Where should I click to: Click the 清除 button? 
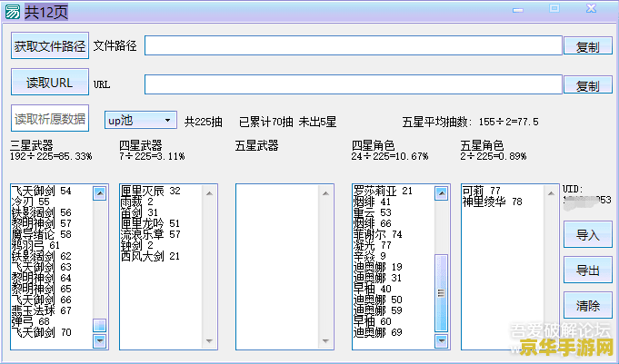(x=588, y=305)
